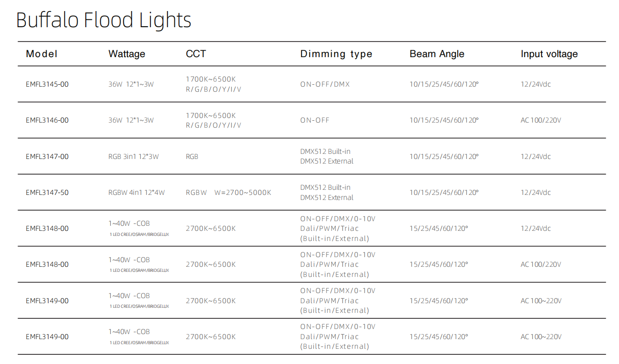
Task: Click ON-OFF dimming cell for EMFL3146-00
Action: click(x=315, y=120)
